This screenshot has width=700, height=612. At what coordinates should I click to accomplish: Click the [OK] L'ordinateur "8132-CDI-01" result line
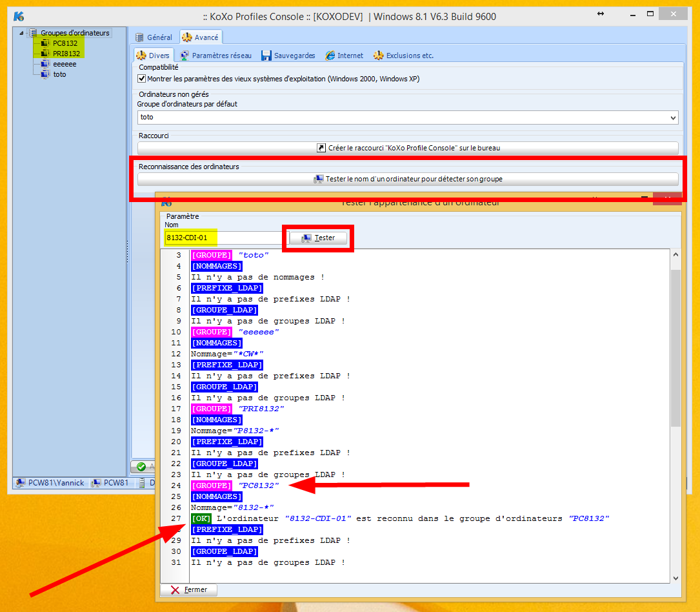point(400,519)
